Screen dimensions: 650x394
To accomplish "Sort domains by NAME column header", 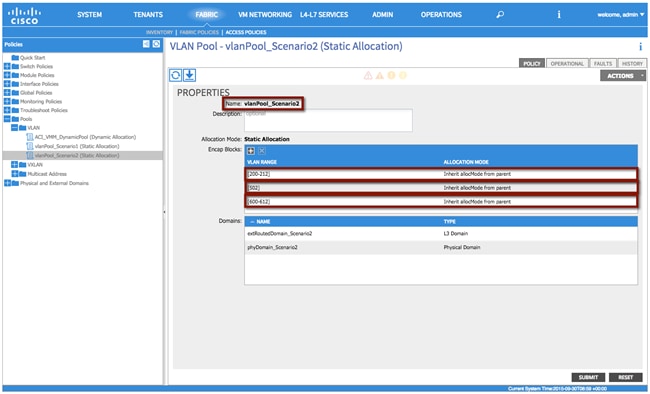I will click(263, 221).
